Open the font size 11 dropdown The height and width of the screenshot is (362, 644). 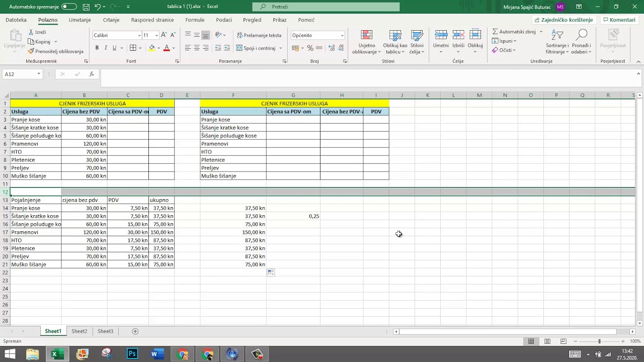pos(156,35)
